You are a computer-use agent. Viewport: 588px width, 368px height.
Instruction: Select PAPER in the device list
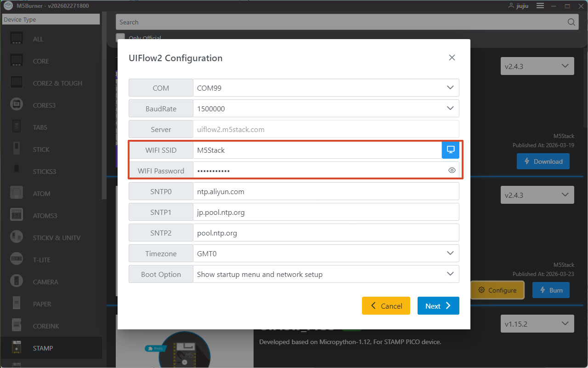click(x=42, y=304)
